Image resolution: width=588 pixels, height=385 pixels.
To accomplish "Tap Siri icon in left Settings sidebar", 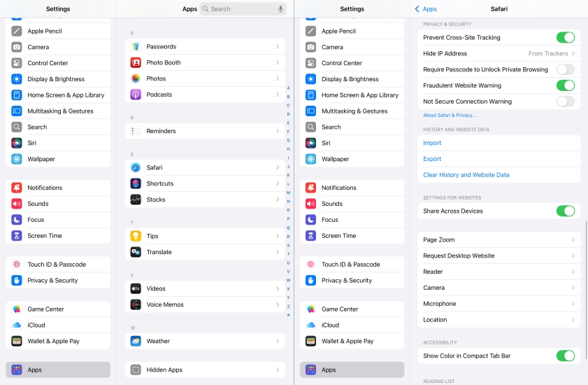I will pyautogui.click(x=17, y=143).
